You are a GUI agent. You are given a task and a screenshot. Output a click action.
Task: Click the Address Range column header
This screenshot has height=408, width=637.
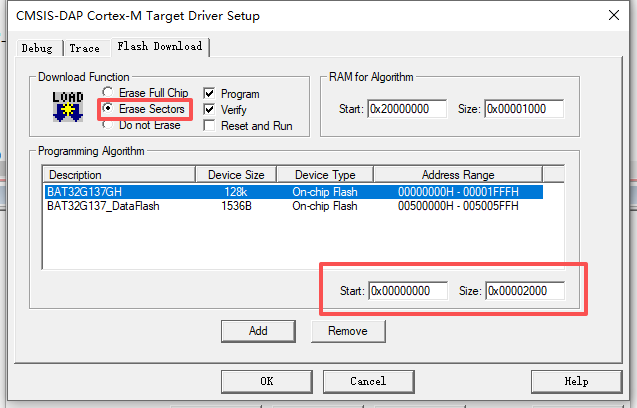pos(458,175)
